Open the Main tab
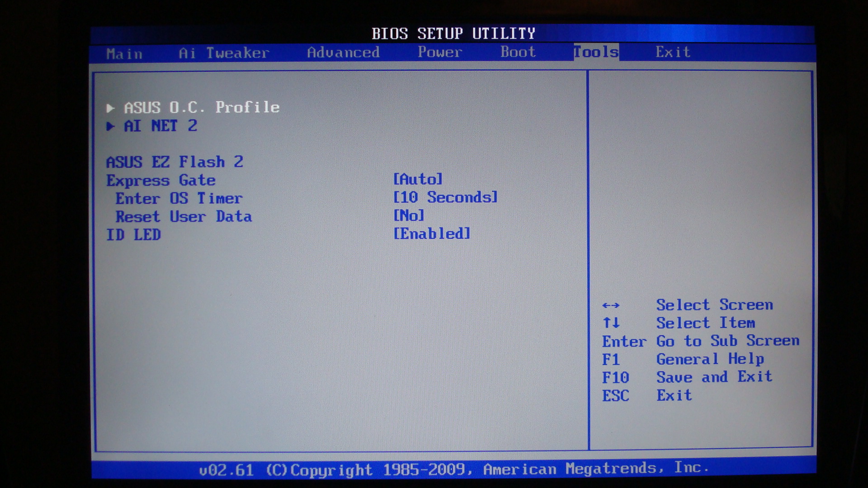The height and width of the screenshot is (488, 868). click(124, 54)
